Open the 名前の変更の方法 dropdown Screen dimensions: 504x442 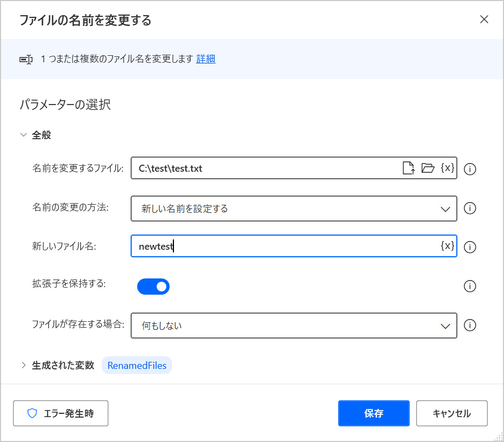(x=294, y=209)
